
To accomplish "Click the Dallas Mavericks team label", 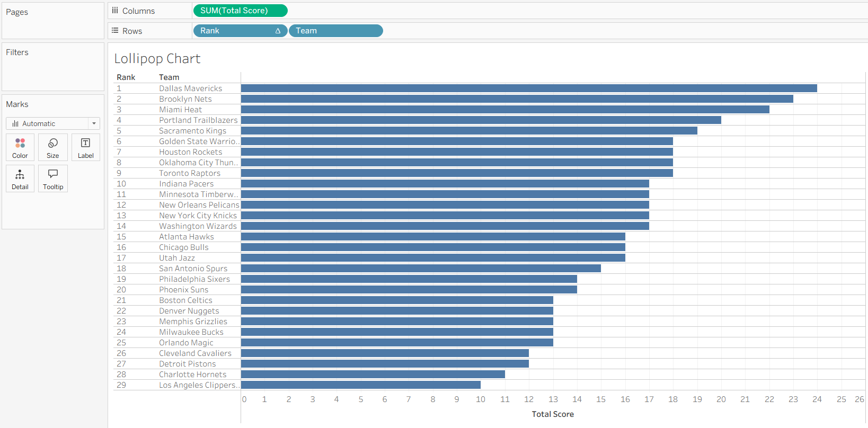I will pyautogui.click(x=191, y=88).
